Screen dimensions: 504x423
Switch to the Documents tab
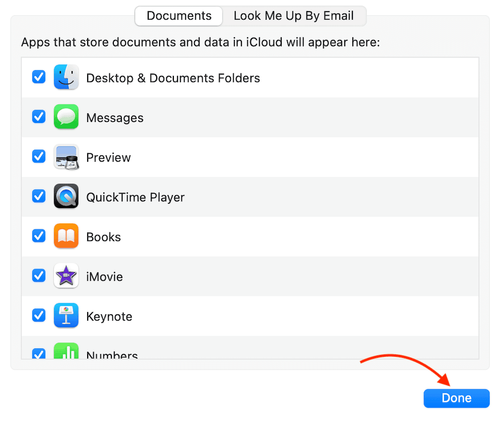point(179,16)
